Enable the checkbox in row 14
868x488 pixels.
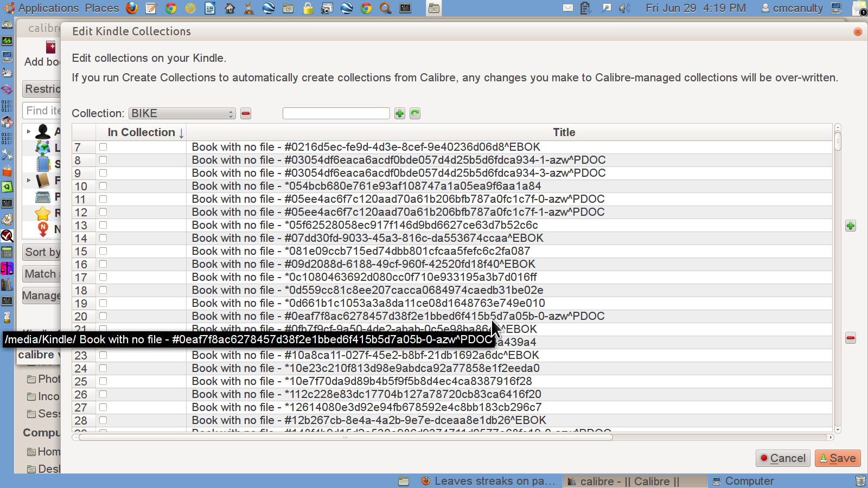pyautogui.click(x=103, y=238)
